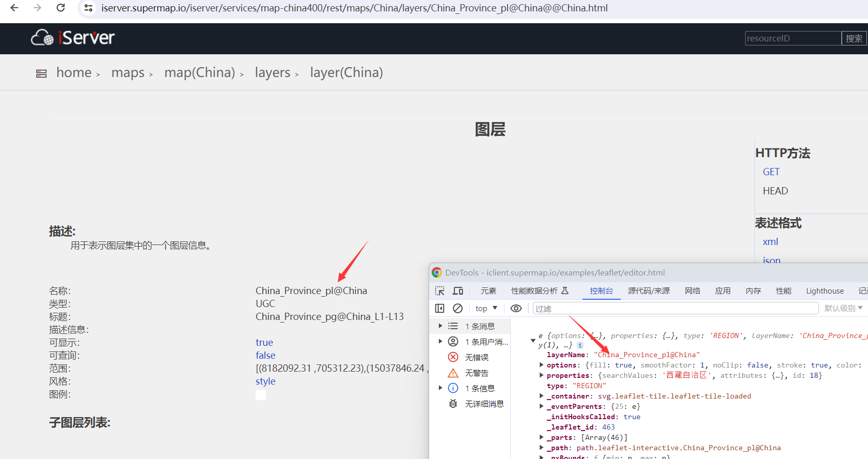Expand the 1 条信息 group
The height and width of the screenshot is (459, 868).
click(440, 388)
